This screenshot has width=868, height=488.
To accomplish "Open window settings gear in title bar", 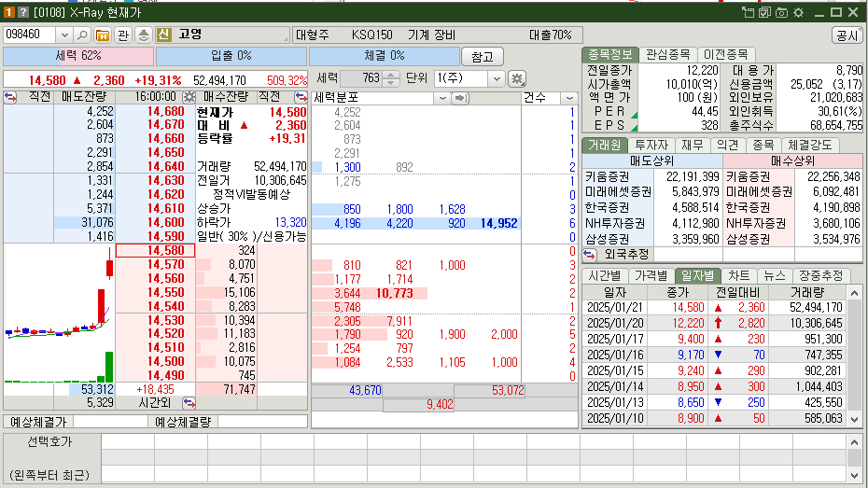I will coord(798,12).
